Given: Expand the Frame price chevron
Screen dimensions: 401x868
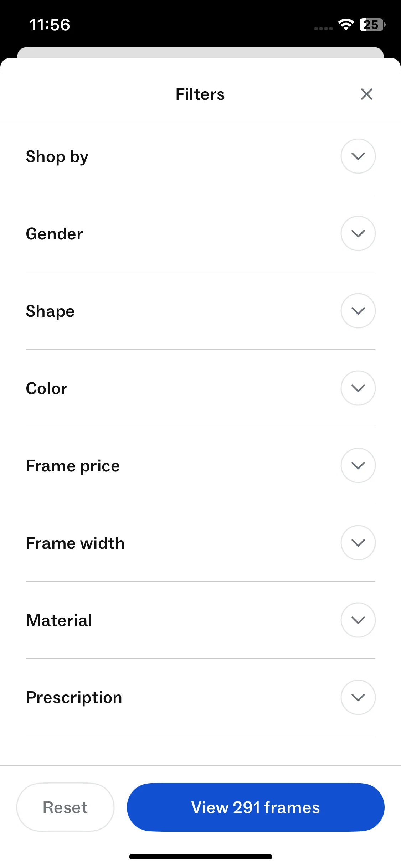Looking at the screenshot, I should tap(358, 466).
